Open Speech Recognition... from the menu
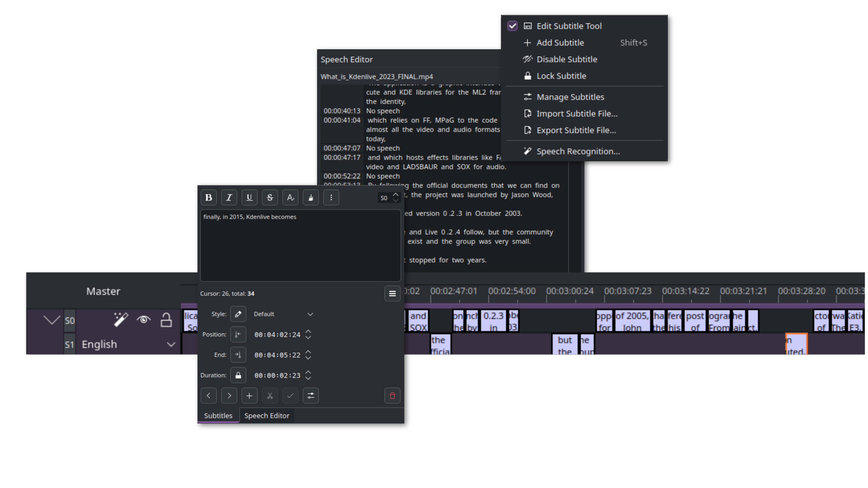This screenshot has width=868, height=488. click(584, 152)
